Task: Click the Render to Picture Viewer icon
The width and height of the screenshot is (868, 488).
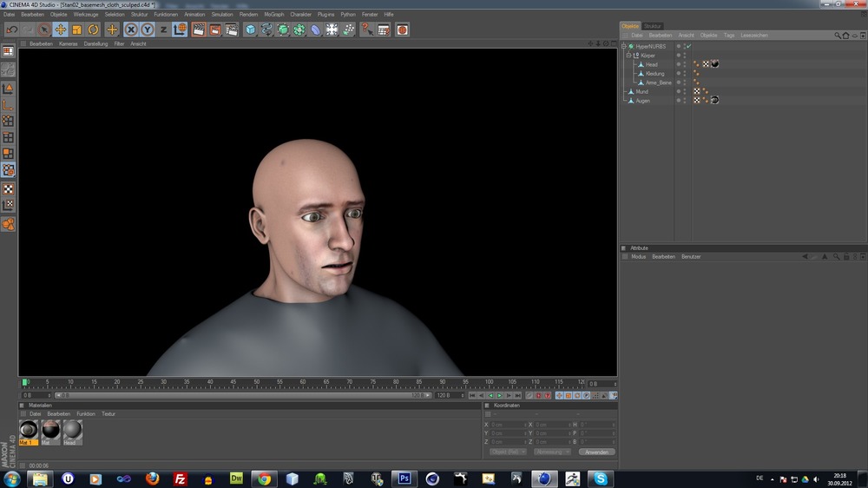Action: tap(215, 30)
